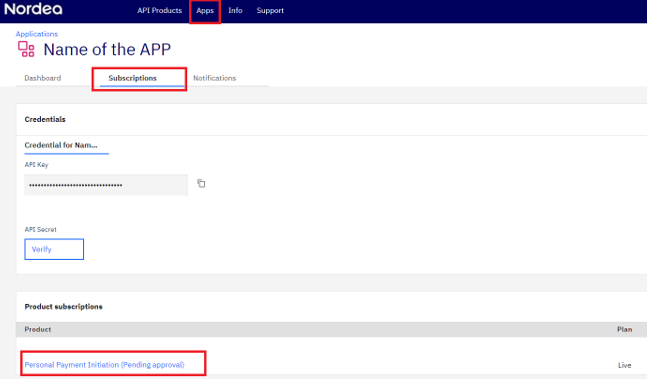Switch to the Notifications tab
Image resolution: width=647 pixels, height=382 pixels.
coord(215,78)
